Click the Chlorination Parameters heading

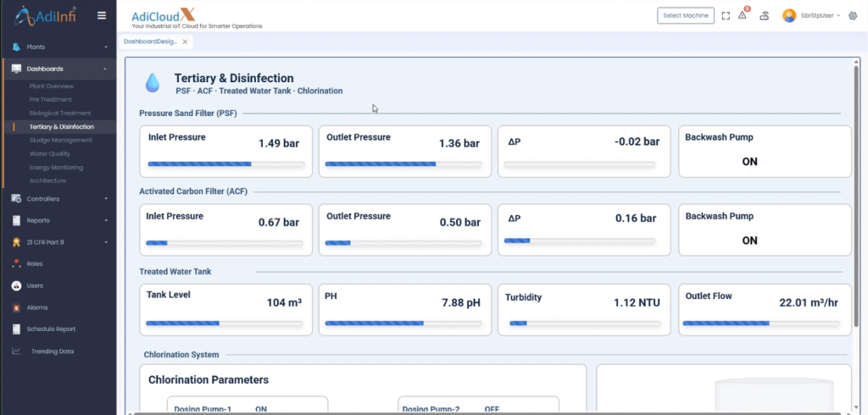point(209,380)
